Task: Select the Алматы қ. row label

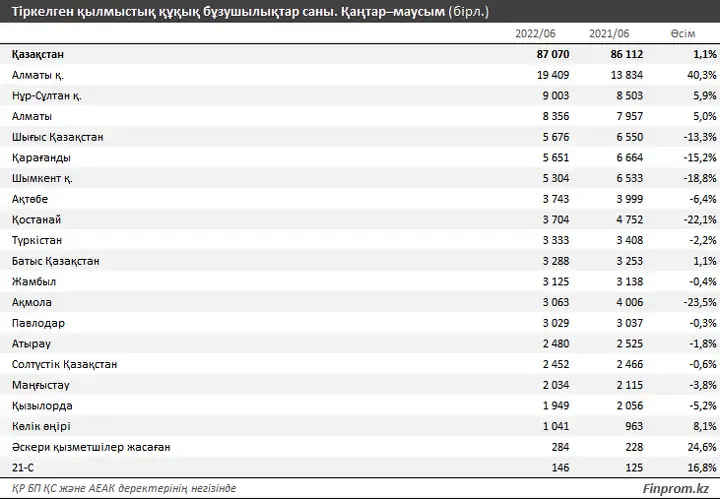Action: click(38, 75)
